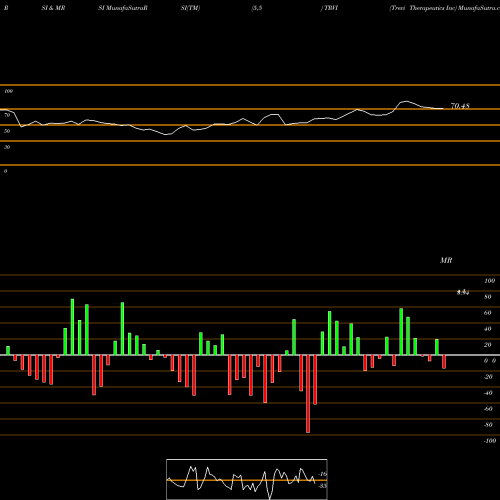Click the 40 label on MR axis

(x=488, y=329)
